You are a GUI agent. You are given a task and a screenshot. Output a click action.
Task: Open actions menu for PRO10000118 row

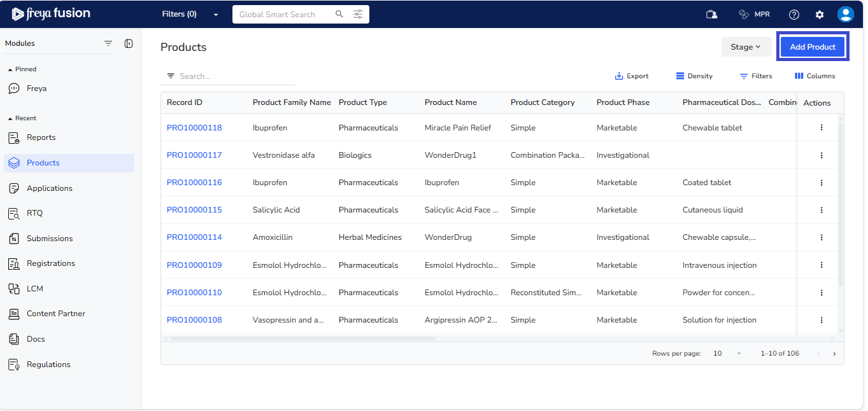pos(822,128)
